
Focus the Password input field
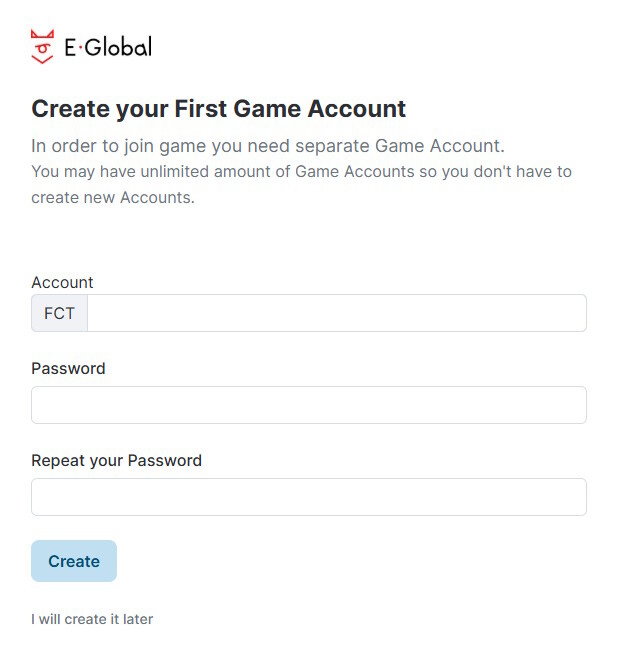point(308,405)
